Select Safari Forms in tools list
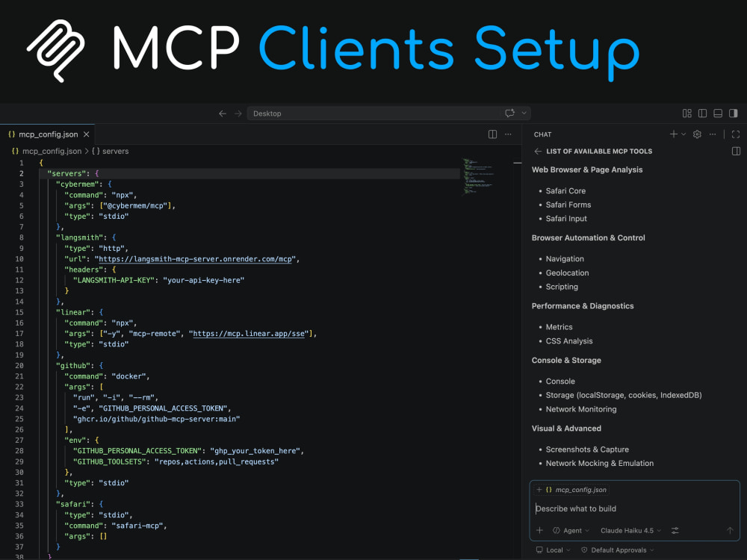 (x=568, y=205)
